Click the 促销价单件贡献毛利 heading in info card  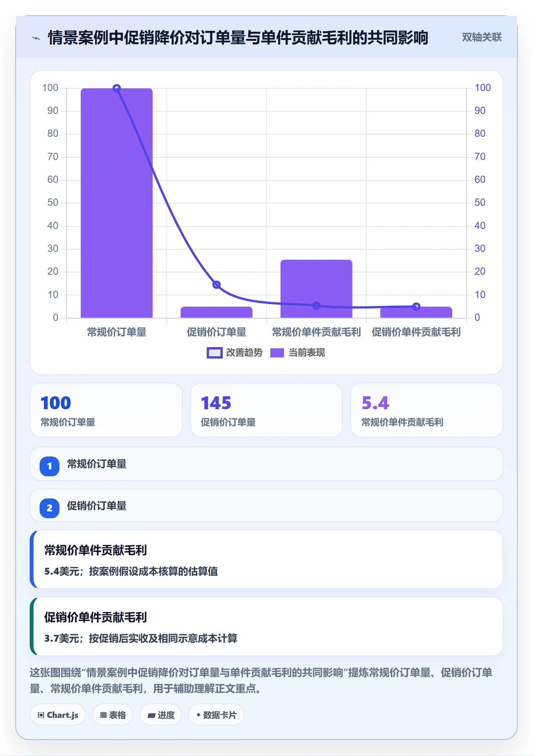[96, 617]
